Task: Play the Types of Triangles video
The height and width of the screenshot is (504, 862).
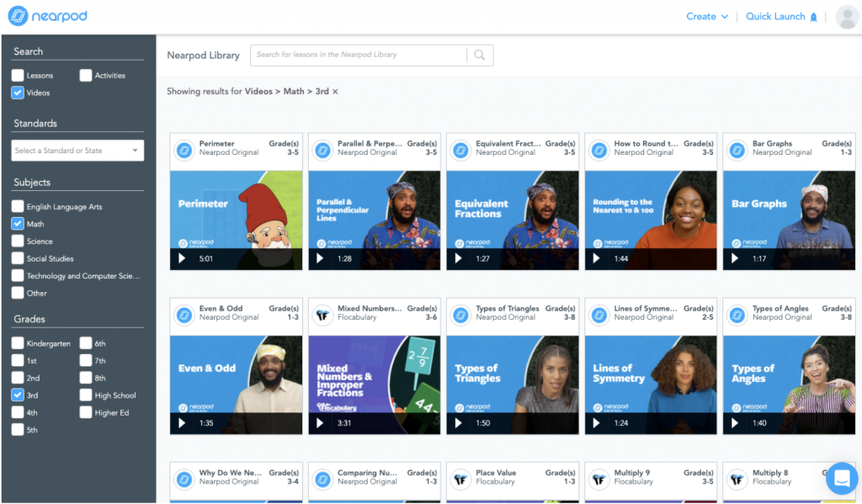Action: point(459,422)
